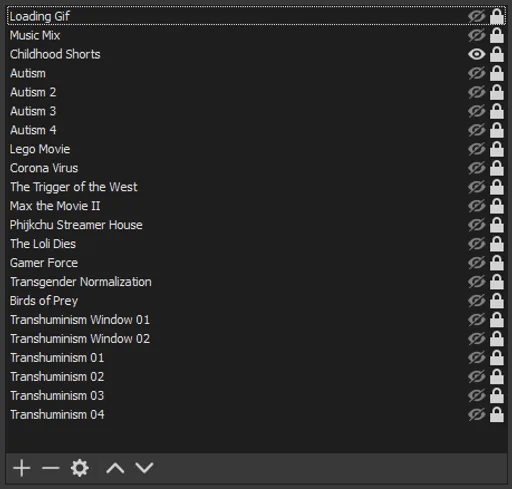This screenshot has height=489, width=512.
Task: Show the Max the Movie II source
Action: pos(477,206)
